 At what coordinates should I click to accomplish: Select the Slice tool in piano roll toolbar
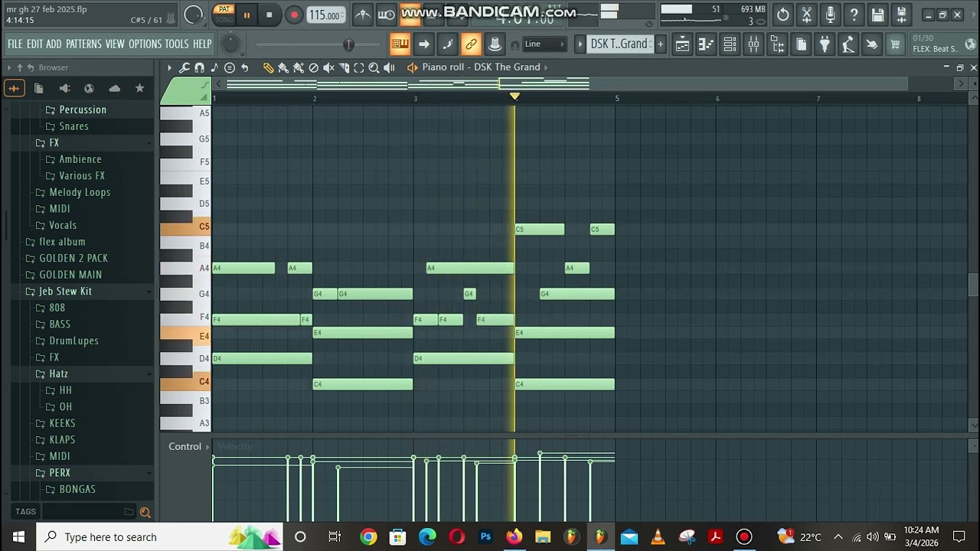(344, 68)
